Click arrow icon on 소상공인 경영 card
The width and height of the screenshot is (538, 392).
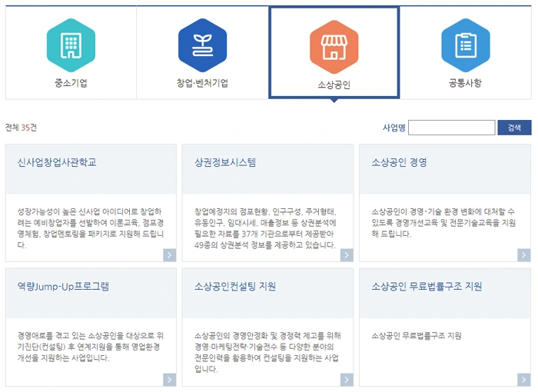point(523,255)
